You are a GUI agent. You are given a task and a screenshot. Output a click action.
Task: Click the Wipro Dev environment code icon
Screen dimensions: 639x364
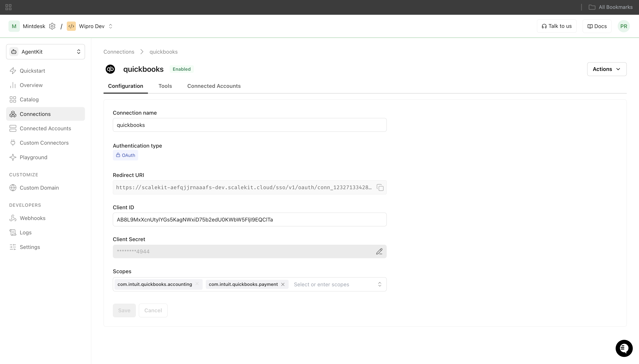coord(71,26)
